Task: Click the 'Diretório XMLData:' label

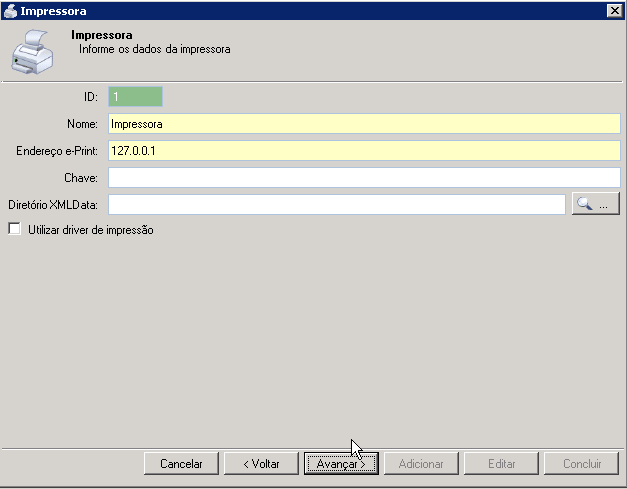Action: [x=53, y=205]
